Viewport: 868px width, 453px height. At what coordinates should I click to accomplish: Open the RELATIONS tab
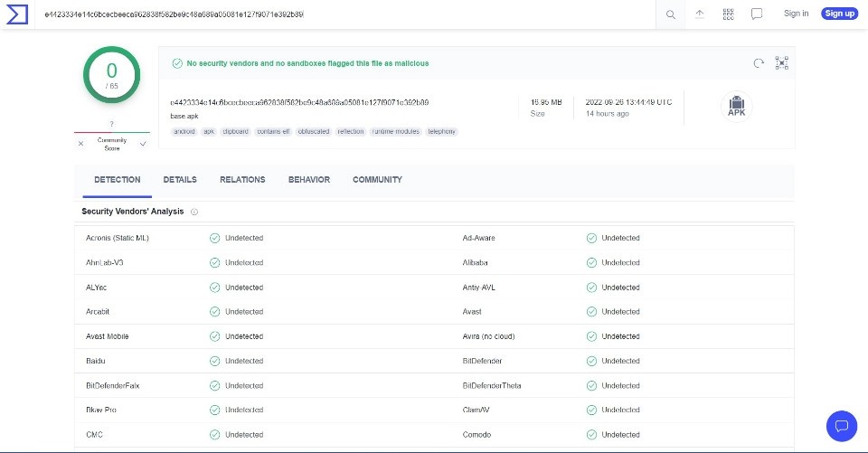point(242,180)
